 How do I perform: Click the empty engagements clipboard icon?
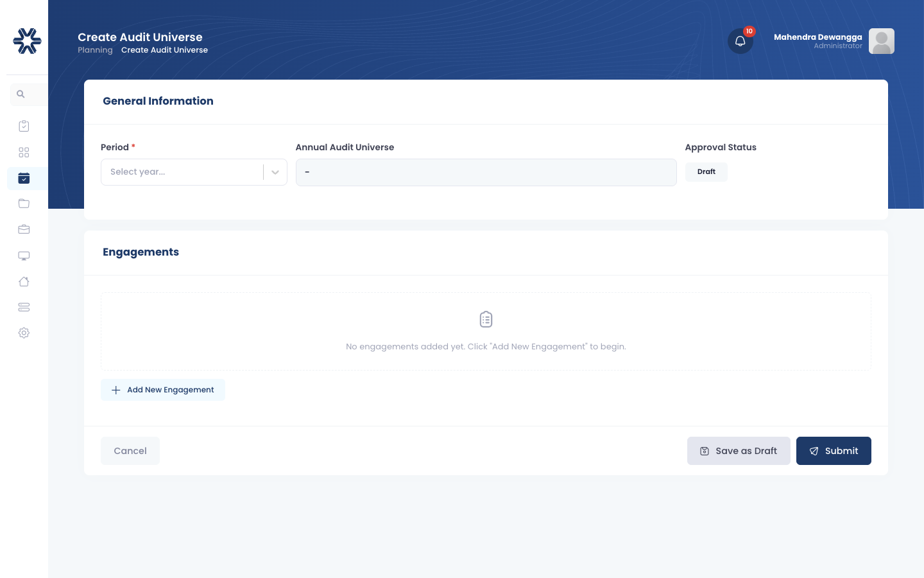point(486,319)
